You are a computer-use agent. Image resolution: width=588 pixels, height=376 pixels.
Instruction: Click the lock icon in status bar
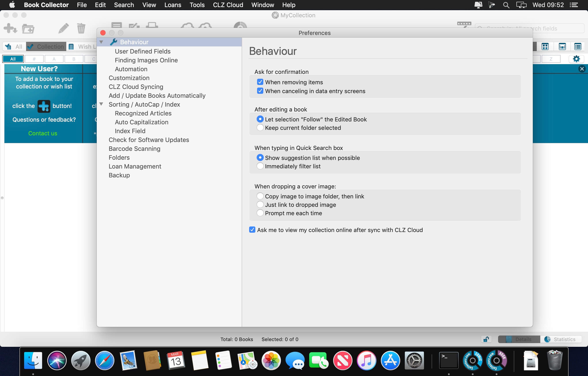tap(486, 339)
